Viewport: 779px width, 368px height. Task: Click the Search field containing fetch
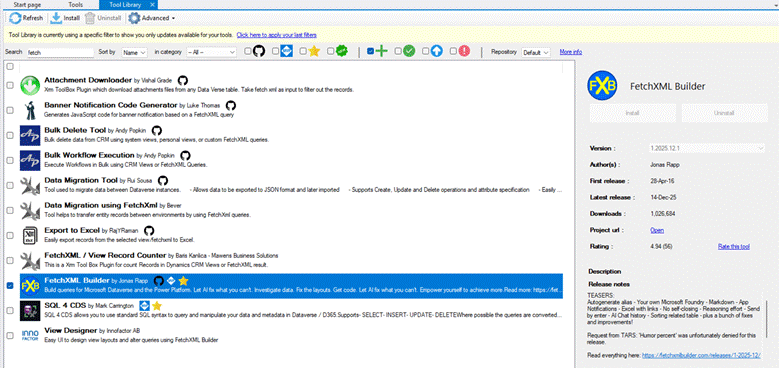tap(60, 52)
